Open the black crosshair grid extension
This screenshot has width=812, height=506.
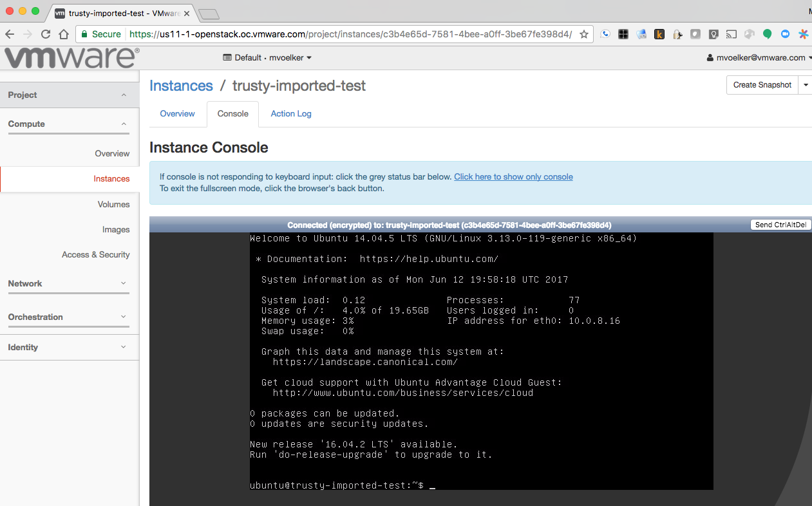[x=623, y=34]
